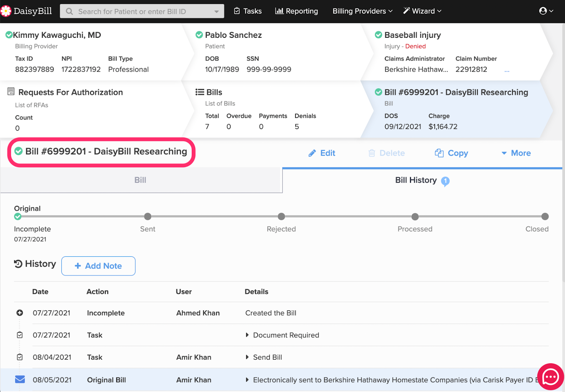
Task: Click the green check beside Kimmy Kawaguchi
Action: [9, 35]
